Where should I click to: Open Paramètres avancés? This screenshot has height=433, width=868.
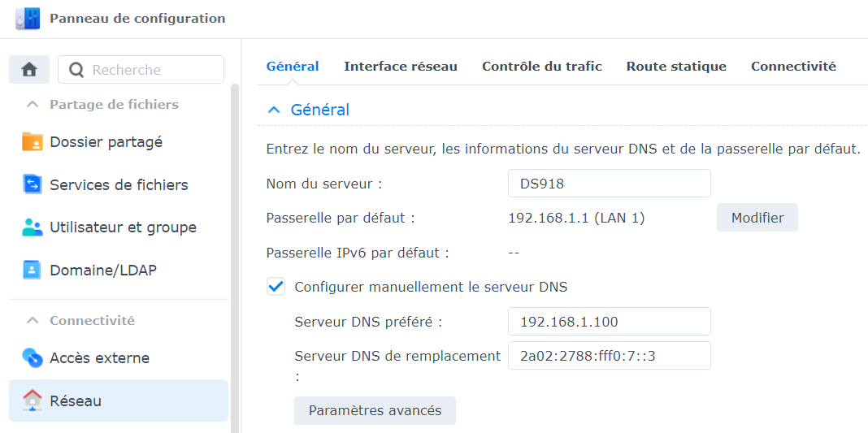[x=375, y=410]
